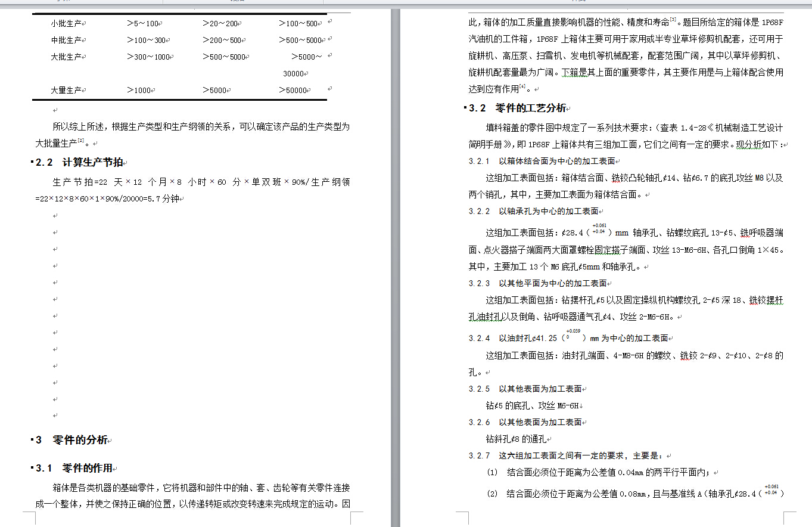
Task: Click the sentence ending "大批量生产" with citation [2]
Action: pos(192,135)
